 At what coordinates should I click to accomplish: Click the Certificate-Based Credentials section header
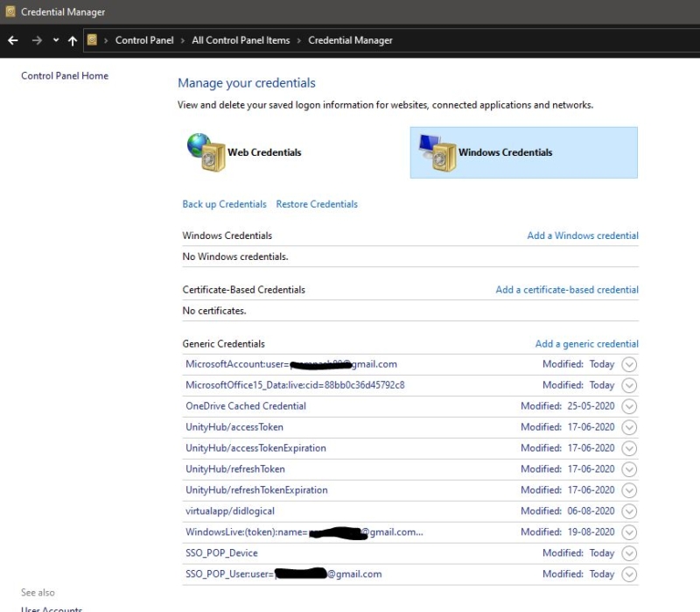pos(244,290)
